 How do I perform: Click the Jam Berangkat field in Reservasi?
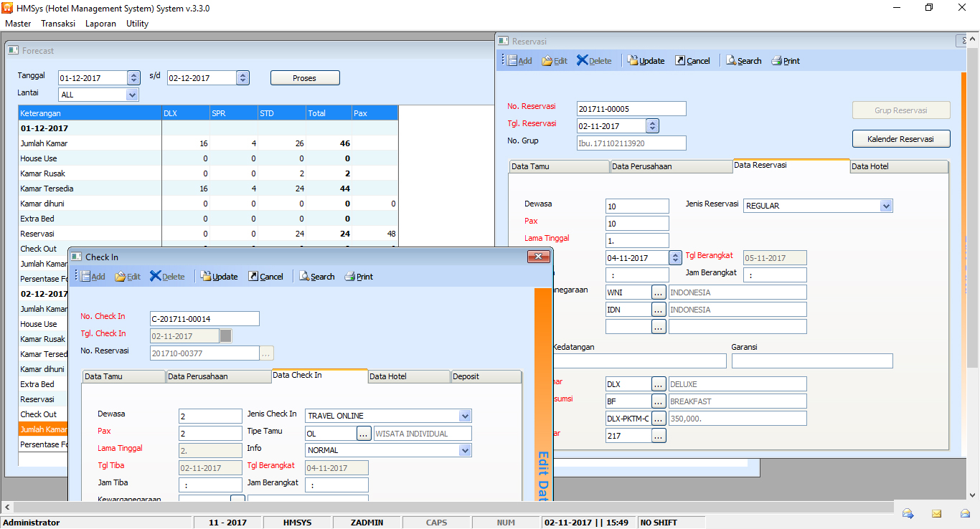[x=775, y=275]
